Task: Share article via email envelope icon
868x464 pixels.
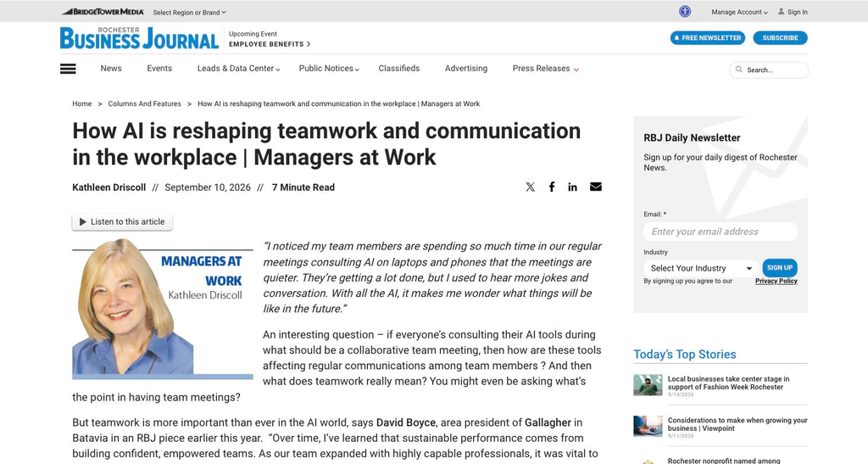Action: (x=596, y=187)
